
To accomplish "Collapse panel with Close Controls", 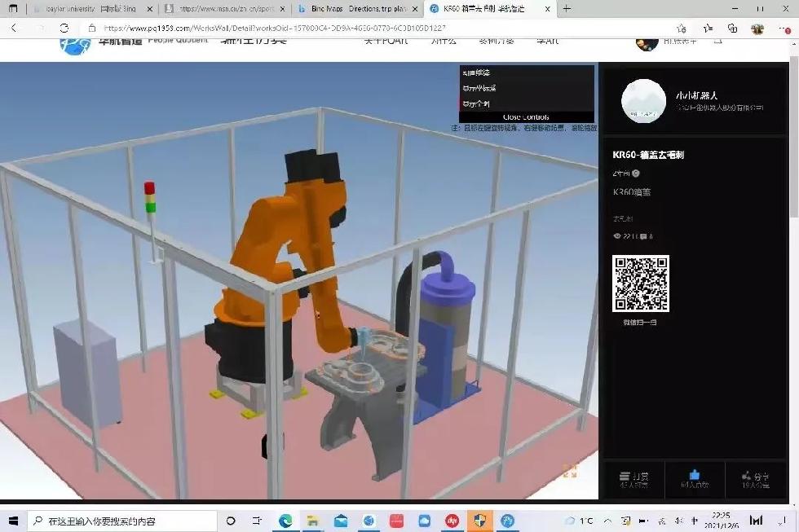I will [526, 117].
